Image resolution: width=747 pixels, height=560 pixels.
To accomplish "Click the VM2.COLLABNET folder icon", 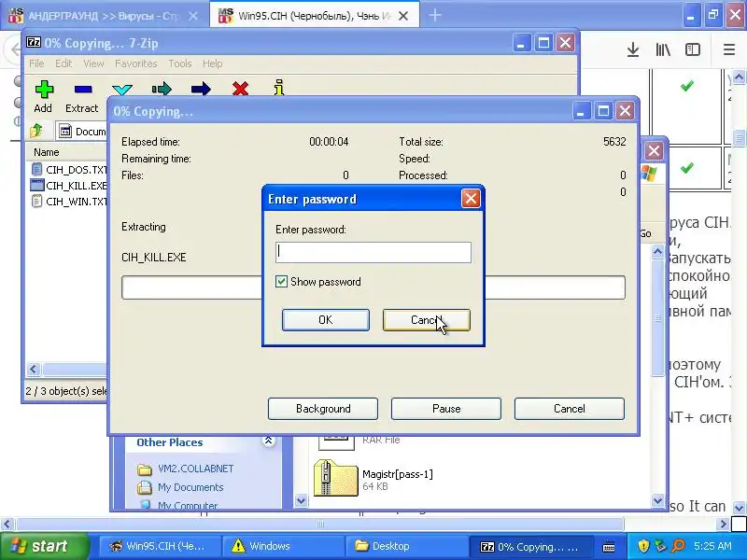I will click(145, 469).
